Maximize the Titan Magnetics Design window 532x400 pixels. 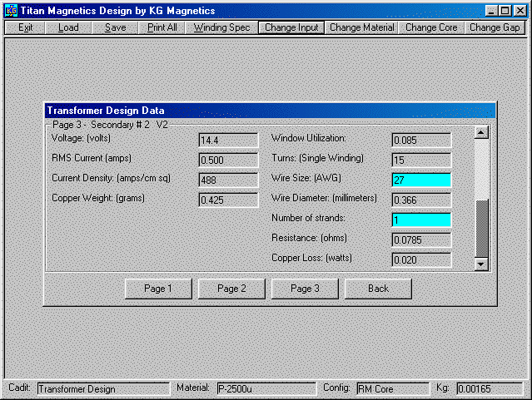(505, 11)
